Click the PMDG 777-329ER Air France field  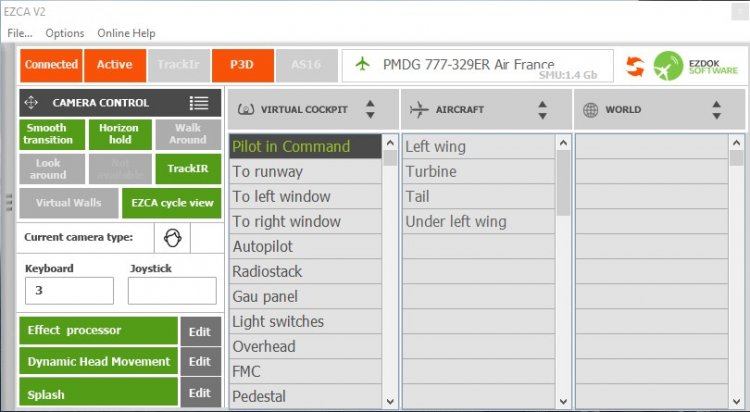click(478, 66)
